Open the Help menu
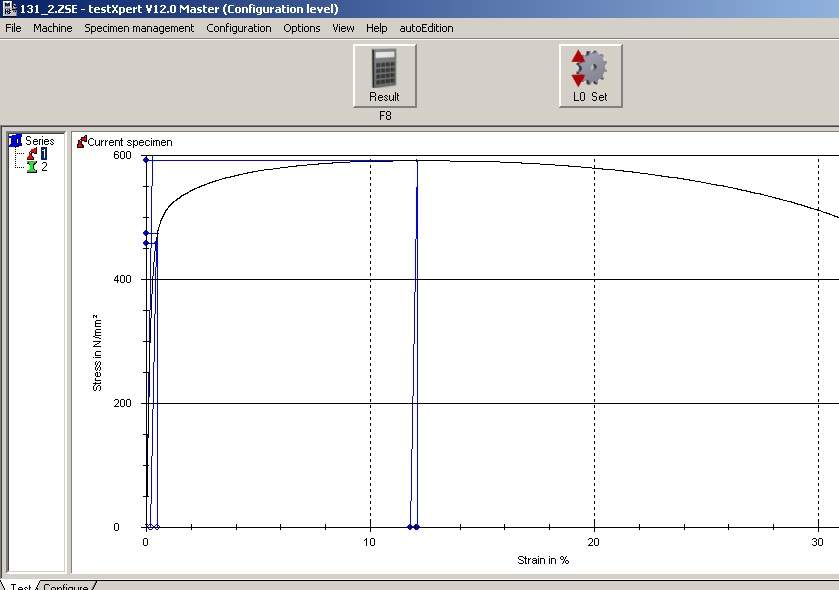Screen dimensions: 839x590 coord(376,28)
